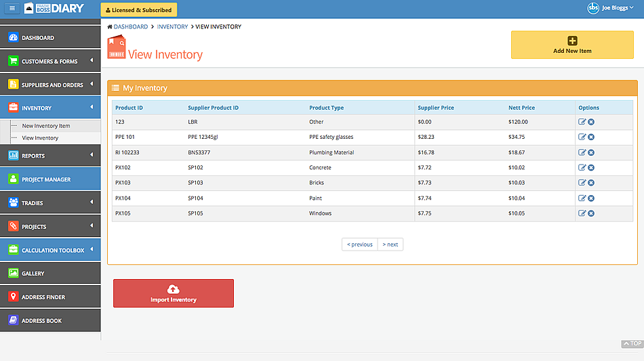Click the edit icon for PPE 101 row
Screen dimensions: 644x361
(582, 137)
